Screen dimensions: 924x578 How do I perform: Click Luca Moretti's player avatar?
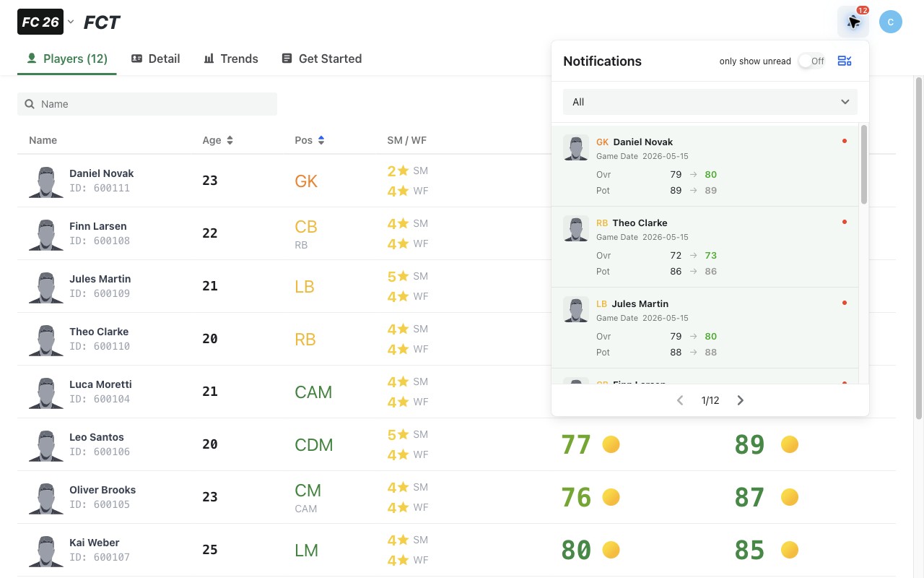point(46,392)
